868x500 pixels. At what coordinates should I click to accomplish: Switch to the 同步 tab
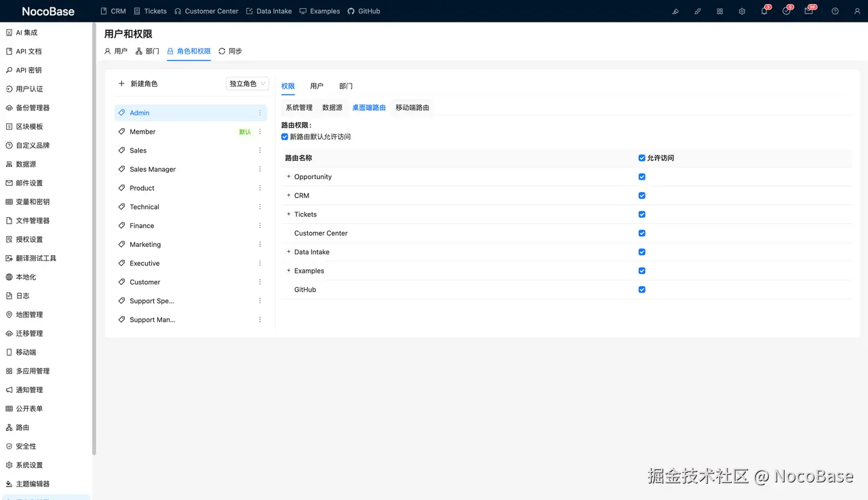pos(231,51)
